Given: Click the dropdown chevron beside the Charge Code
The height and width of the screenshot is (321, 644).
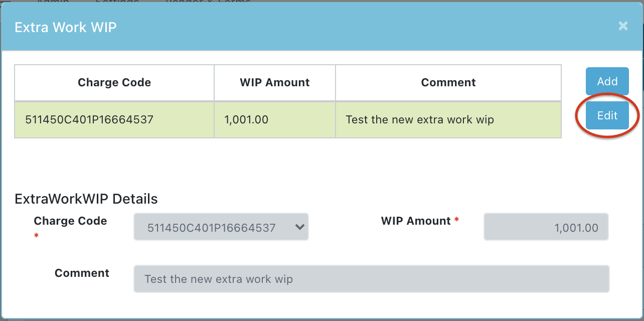Looking at the screenshot, I should tap(300, 227).
